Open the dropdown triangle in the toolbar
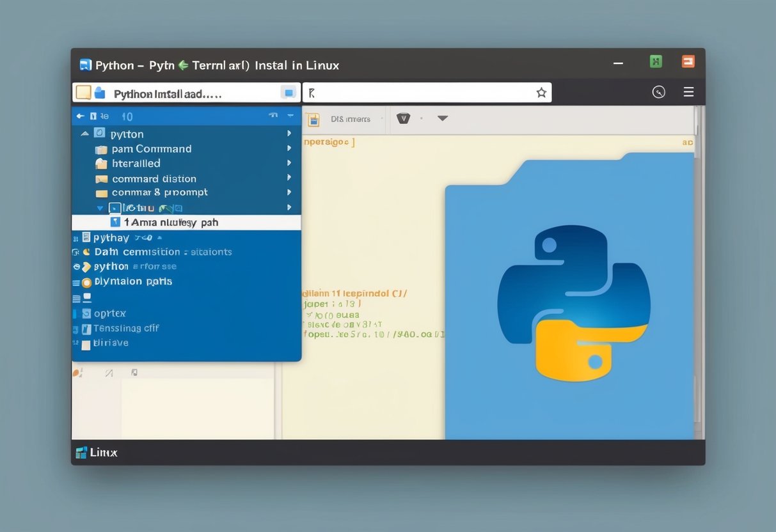Screen dimensions: 776x532 pos(442,118)
